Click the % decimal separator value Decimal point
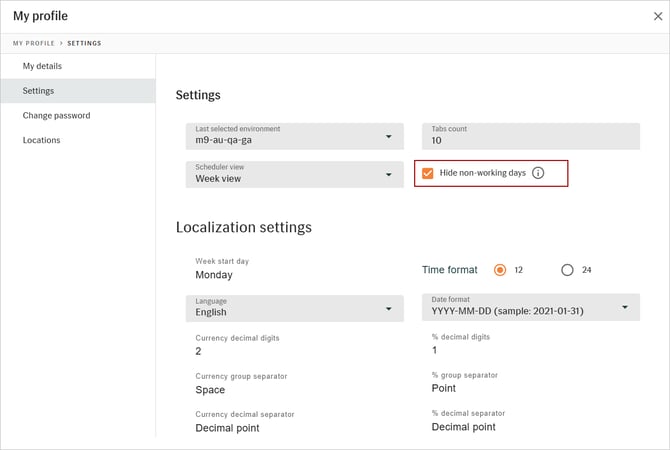Image resolution: width=670 pixels, height=450 pixels. click(x=464, y=427)
